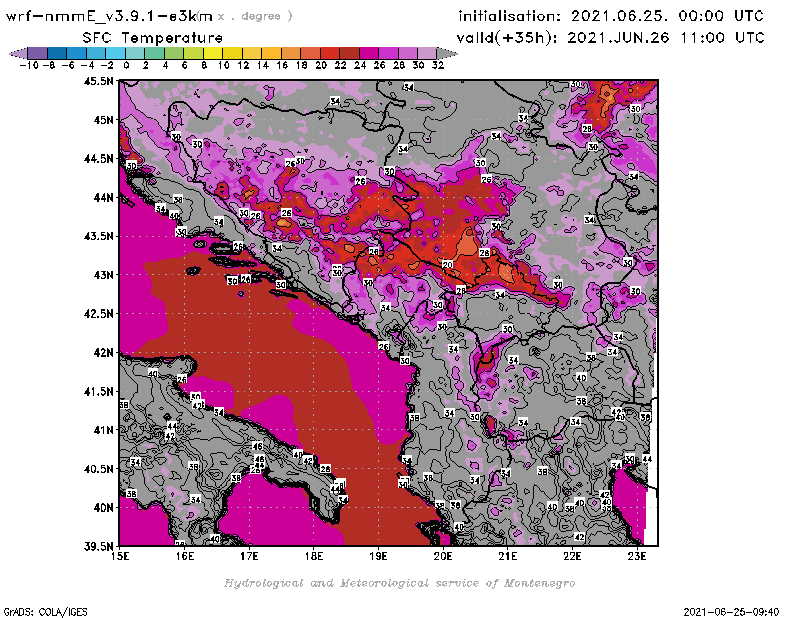Click the 19E longitude label
Image resolution: width=800 pixels, height=618 pixels.
pos(379,556)
